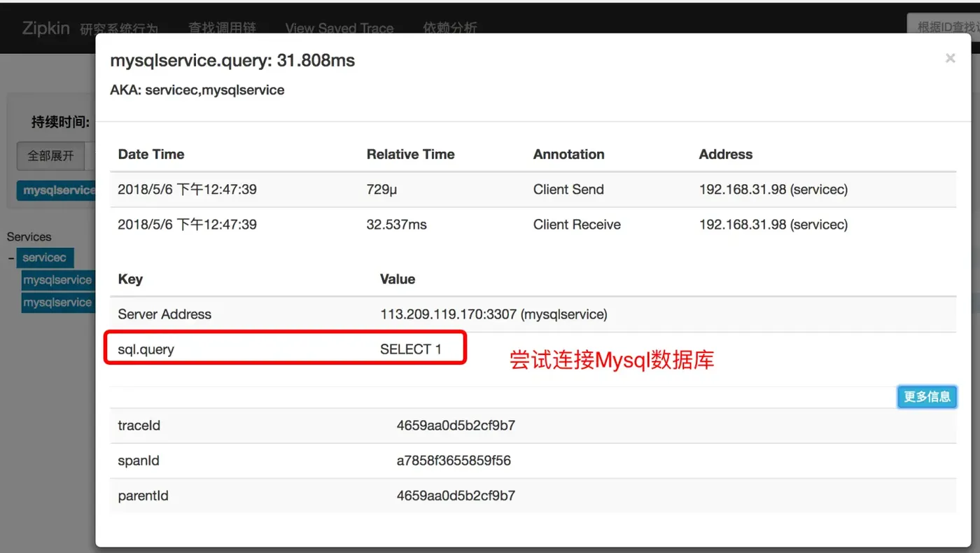Collapse the servicec tree with the minus
This screenshot has height=553, width=980.
click(x=11, y=258)
